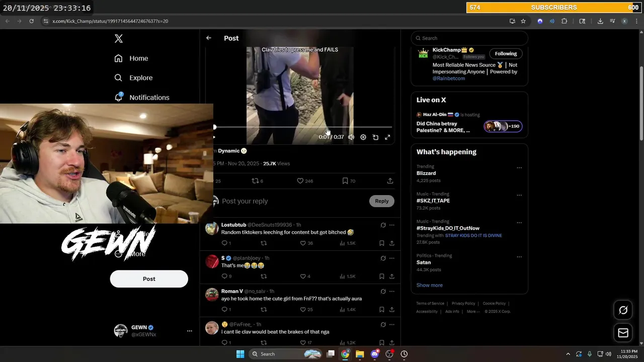Open the Chrome three-dot menu
Viewport: 644px width, 362px height.
637,21
